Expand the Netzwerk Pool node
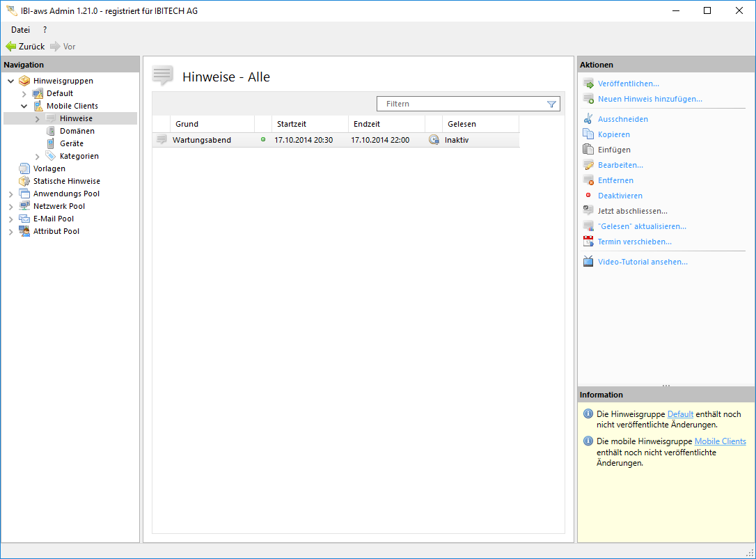This screenshot has height=559, width=756. pos(10,206)
